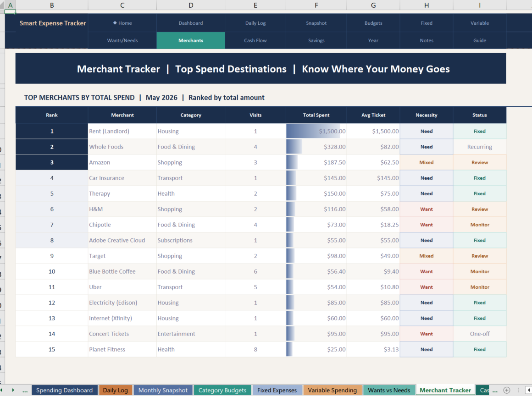This screenshot has width=532, height=396.
Task: Click the Entertainment category cell
Action: pos(191,334)
